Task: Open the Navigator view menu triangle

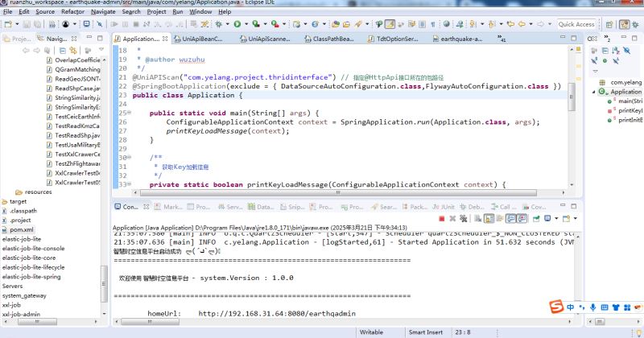Action: tap(102, 50)
